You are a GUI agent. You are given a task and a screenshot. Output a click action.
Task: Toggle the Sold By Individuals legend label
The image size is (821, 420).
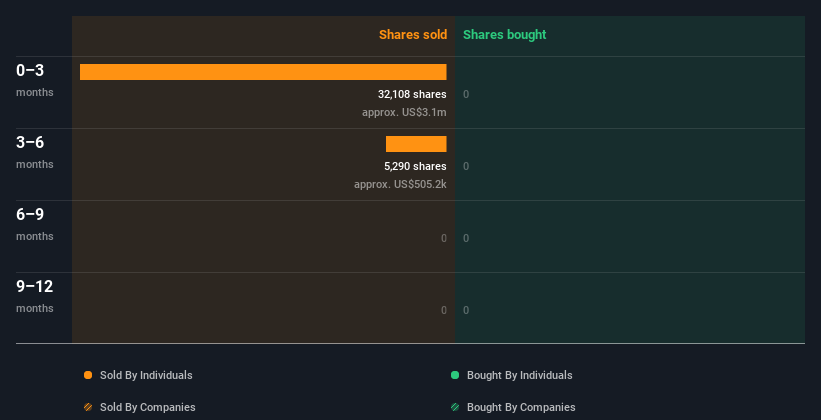(146, 375)
